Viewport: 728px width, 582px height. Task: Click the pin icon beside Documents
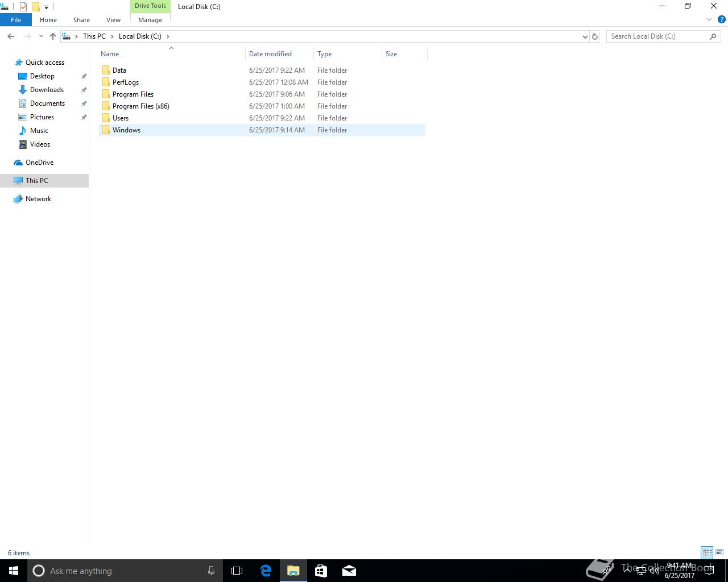point(84,103)
